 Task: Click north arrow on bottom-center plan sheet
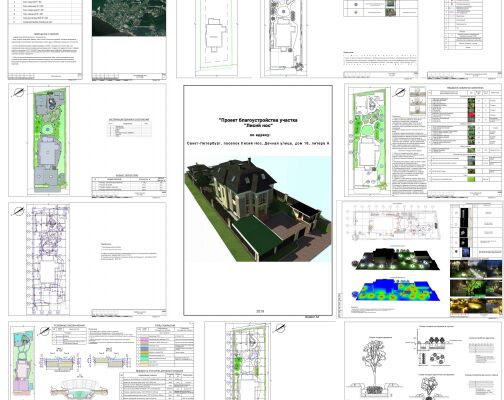pos(280,328)
